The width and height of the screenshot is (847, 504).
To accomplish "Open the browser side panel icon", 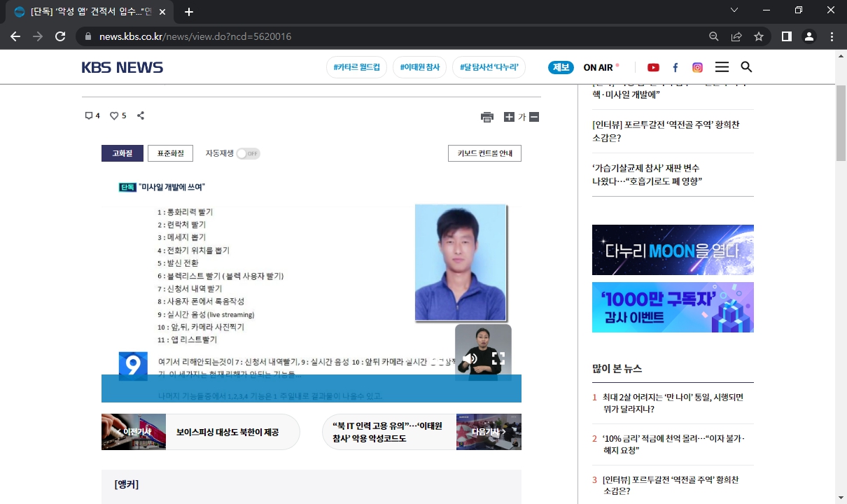I will [787, 36].
